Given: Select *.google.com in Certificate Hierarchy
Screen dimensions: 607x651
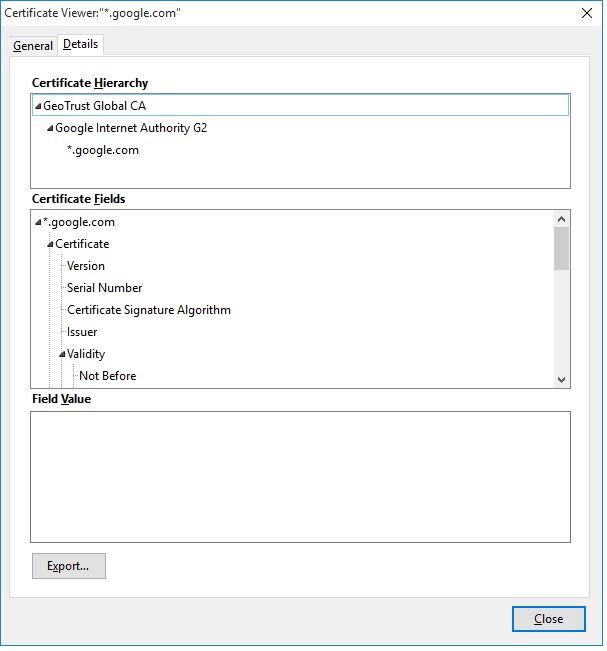Looking at the screenshot, I should tap(103, 150).
